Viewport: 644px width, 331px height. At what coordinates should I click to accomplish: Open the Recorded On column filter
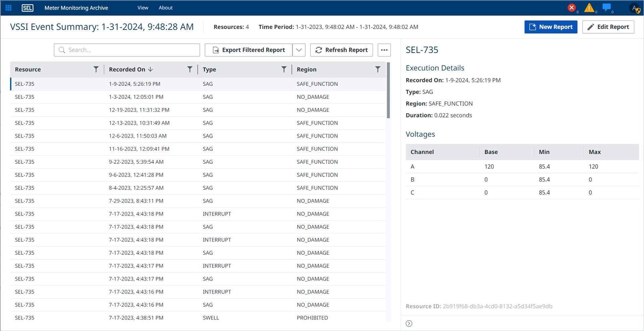point(190,69)
